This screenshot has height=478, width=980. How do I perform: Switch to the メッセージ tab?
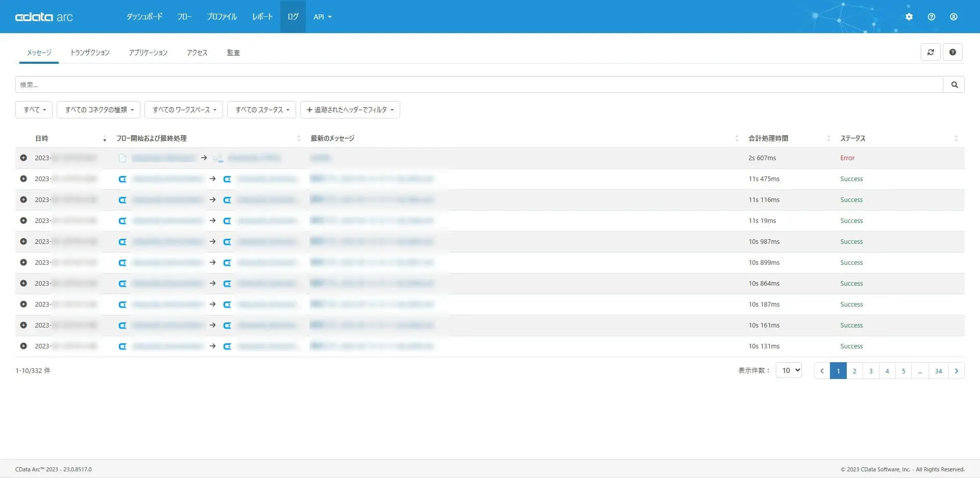[39, 53]
